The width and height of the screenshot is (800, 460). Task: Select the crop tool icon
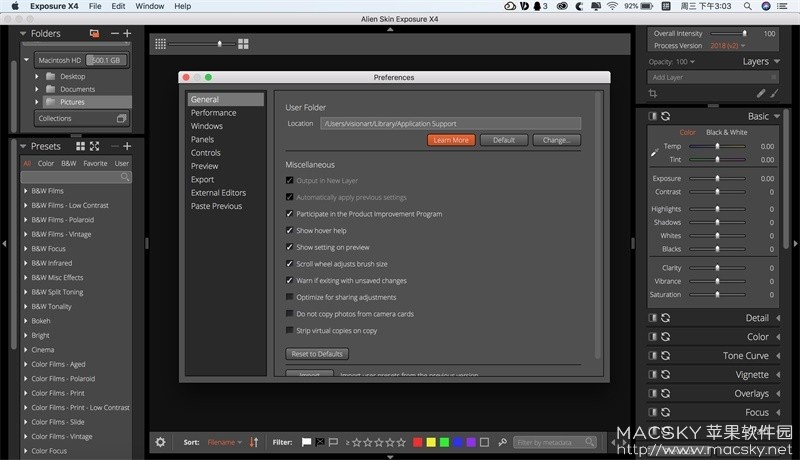point(653,93)
